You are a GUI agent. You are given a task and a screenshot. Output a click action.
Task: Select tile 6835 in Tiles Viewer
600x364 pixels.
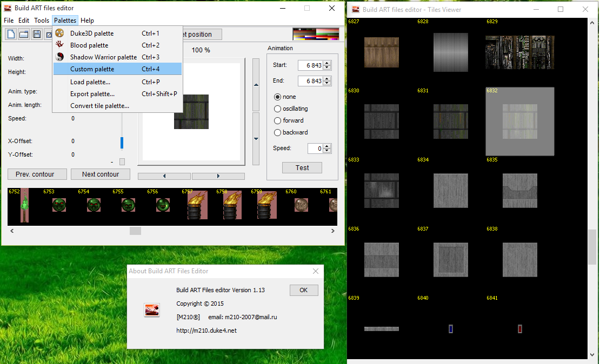coord(519,191)
